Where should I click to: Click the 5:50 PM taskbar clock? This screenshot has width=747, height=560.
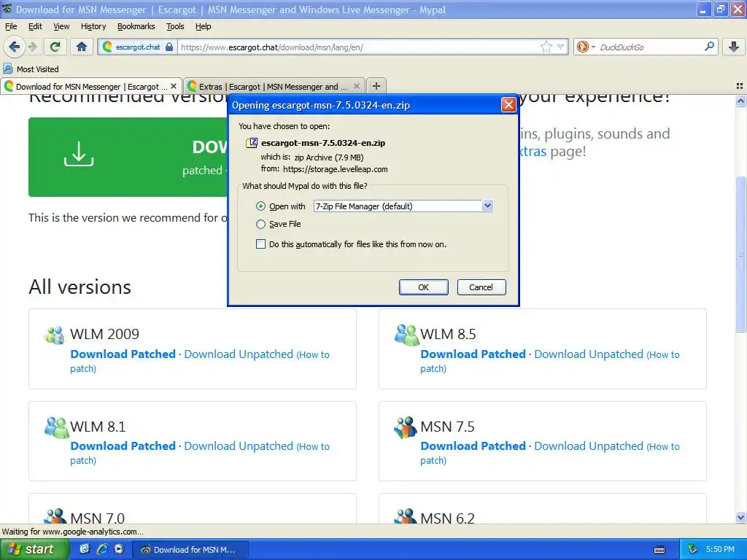(x=720, y=550)
